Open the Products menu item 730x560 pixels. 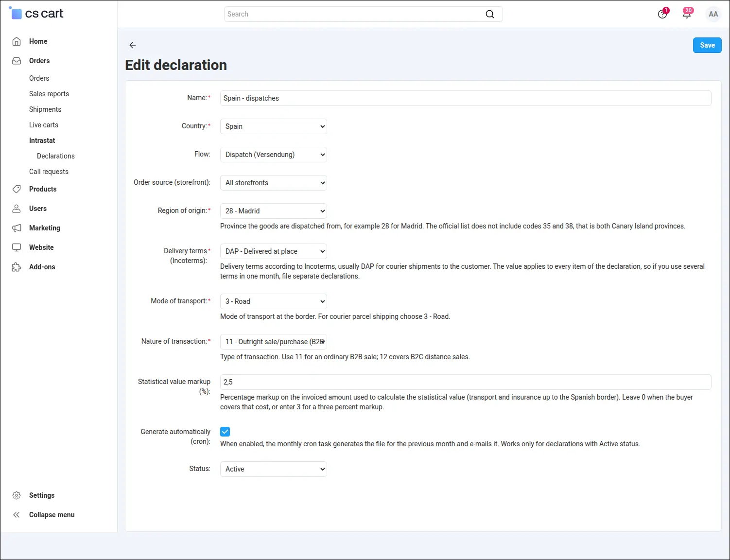[43, 189]
